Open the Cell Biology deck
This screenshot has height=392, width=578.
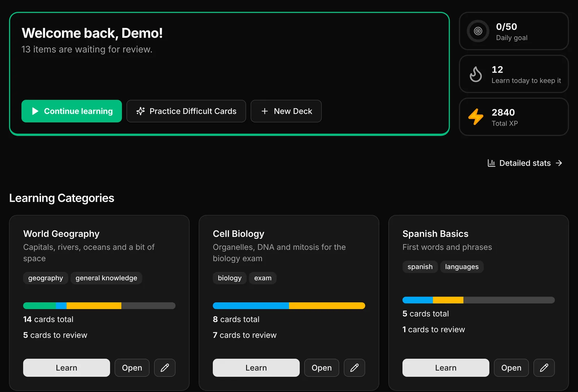point(322,368)
